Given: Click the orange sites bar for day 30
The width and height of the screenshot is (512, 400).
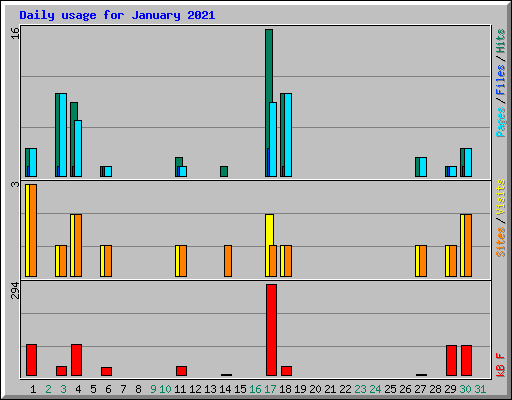Looking at the screenshot, I should coord(468,246).
